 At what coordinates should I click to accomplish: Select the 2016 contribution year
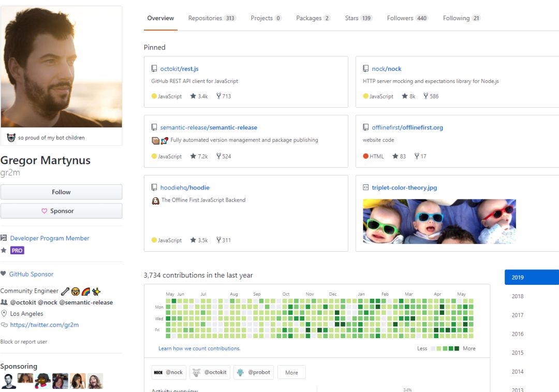518,334
